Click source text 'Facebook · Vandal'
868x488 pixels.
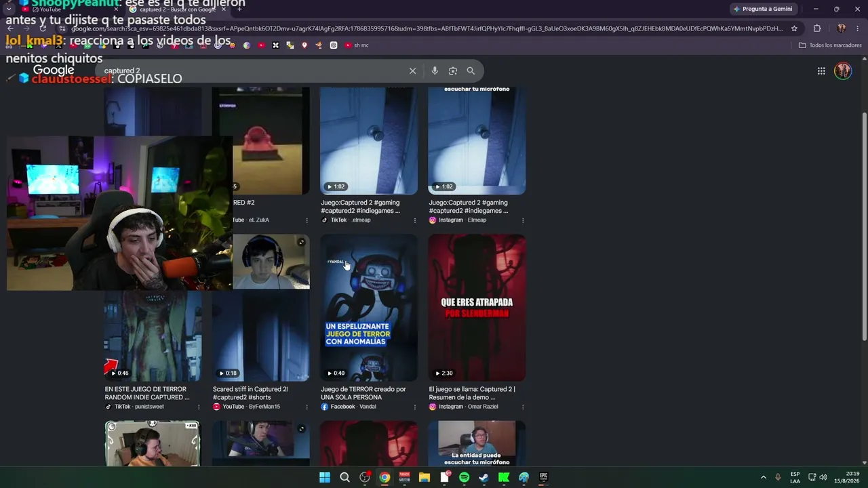pos(353,407)
